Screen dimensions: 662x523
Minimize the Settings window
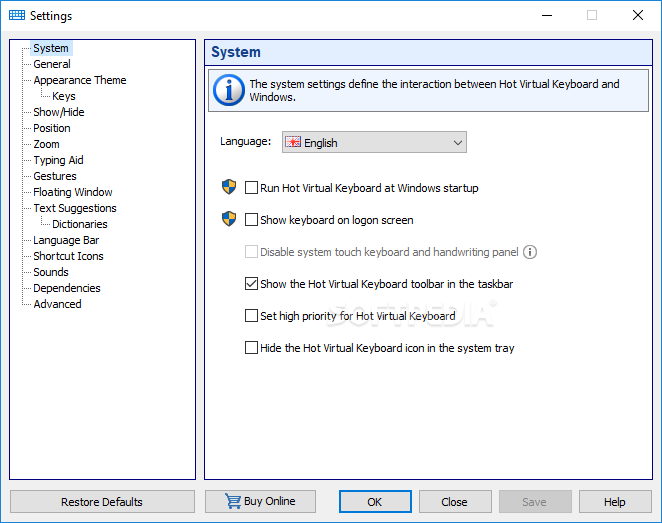[x=547, y=16]
